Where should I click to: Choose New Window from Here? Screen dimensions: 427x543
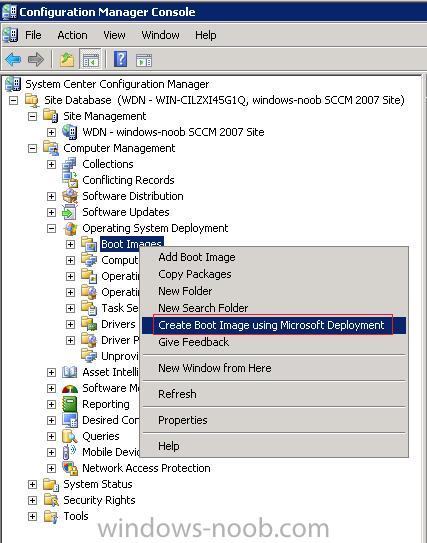pyautogui.click(x=274, y=368)
